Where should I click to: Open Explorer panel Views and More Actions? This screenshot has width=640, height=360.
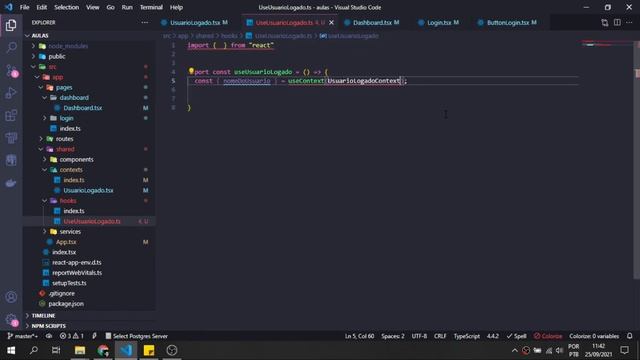(x=145, y=22)
